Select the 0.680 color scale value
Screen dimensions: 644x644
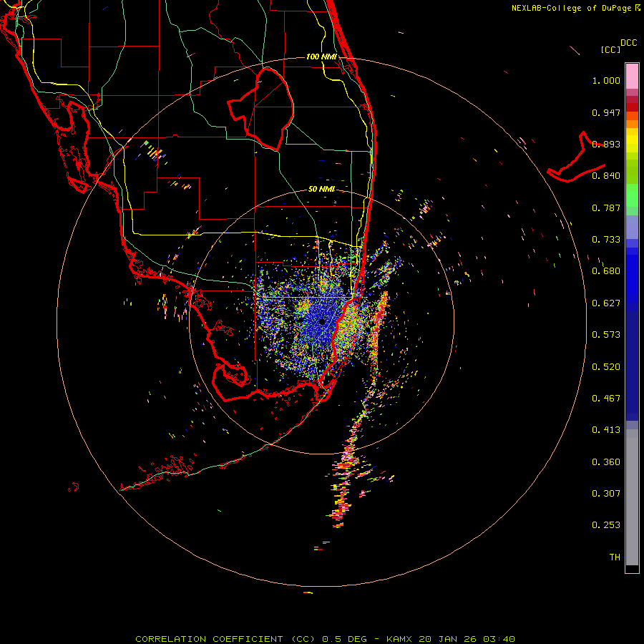click(606, 271)
